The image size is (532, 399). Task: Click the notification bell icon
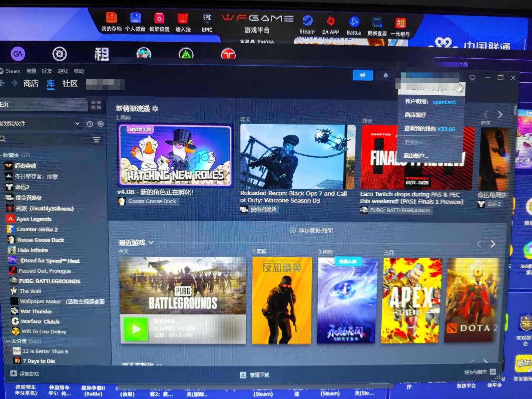[385, 75]
